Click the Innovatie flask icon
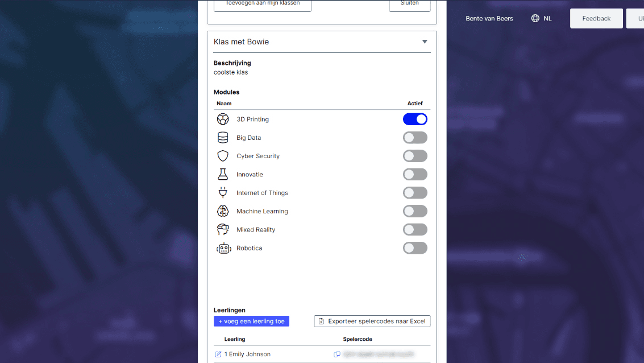 point(224,174)
